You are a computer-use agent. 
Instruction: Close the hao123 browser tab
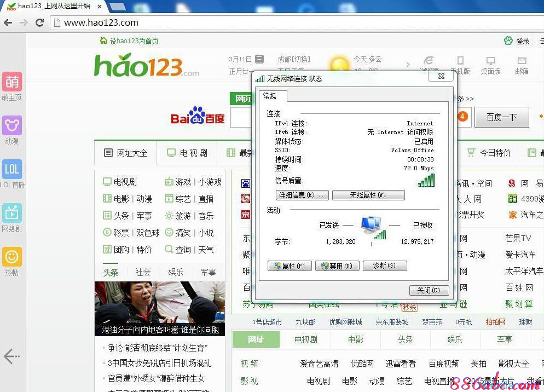[x=100, y=7]
